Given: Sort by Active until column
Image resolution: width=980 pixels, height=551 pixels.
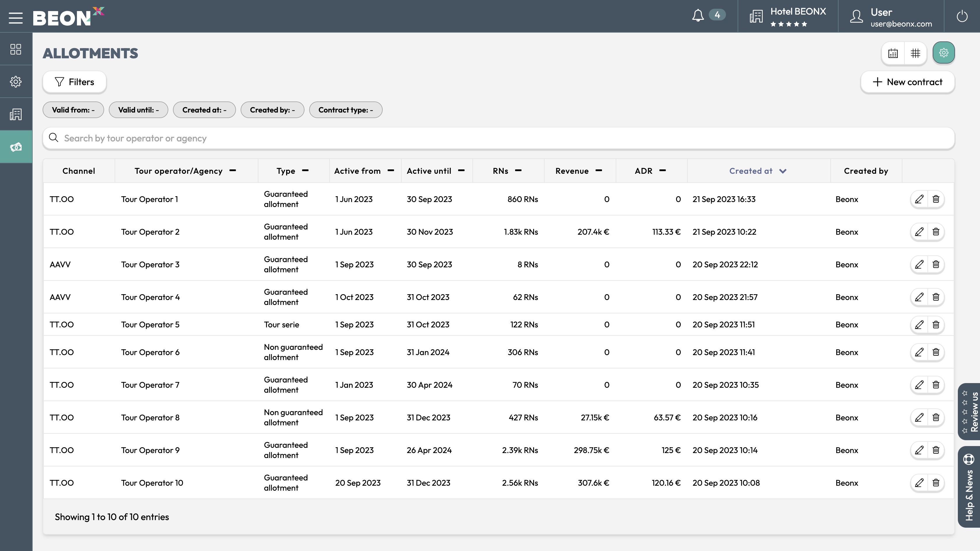Looking at the screenshot, I should pos(436,171).
